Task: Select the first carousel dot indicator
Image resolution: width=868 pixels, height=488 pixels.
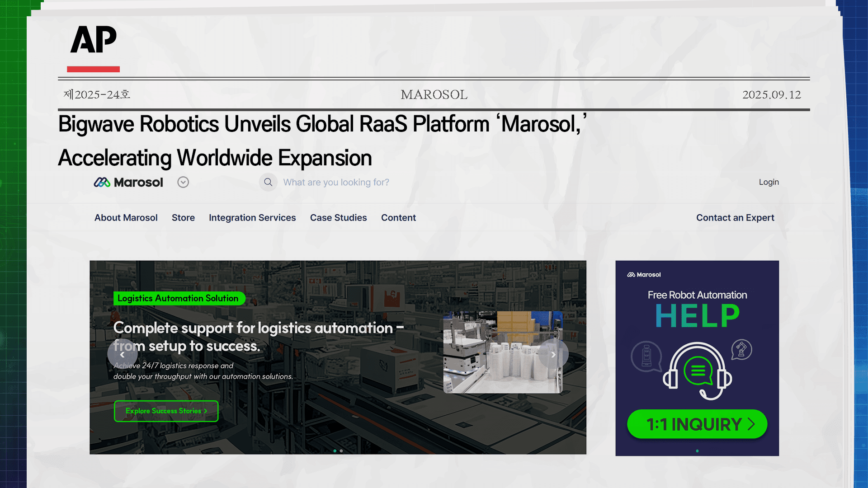Action: (335, 450)
